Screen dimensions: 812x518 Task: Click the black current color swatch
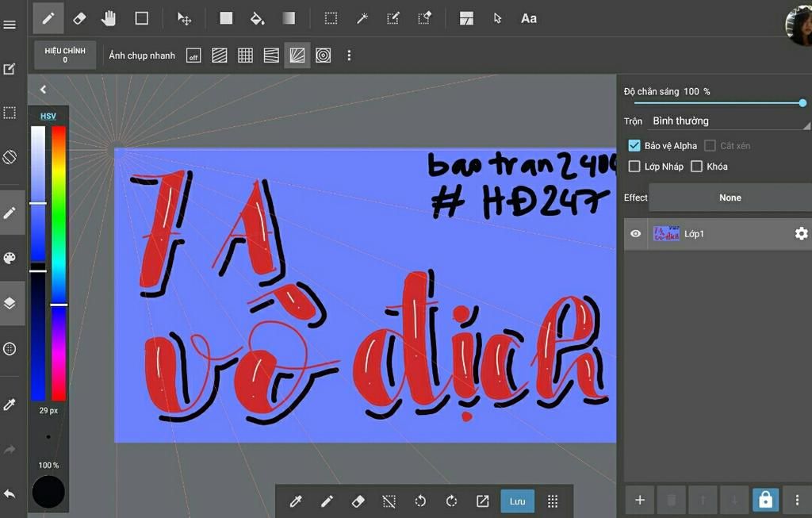(x=48, y=492)
